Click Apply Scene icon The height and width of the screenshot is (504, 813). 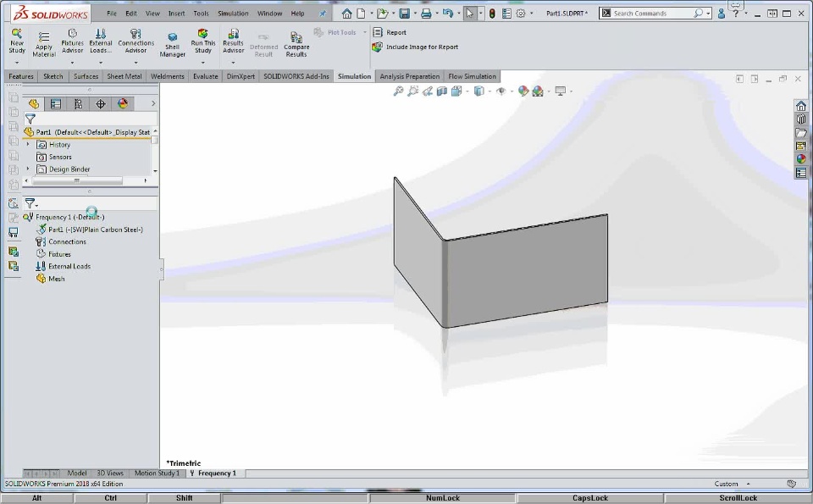(x=538, y=91)
